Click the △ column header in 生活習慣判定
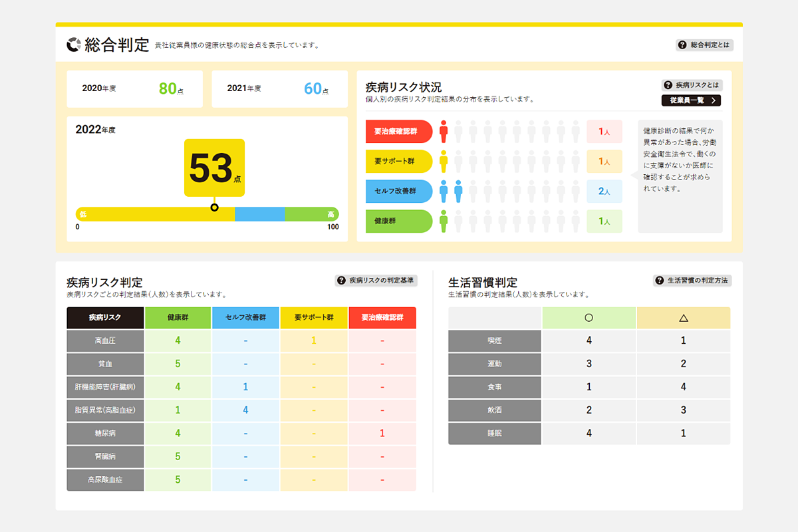Screen dimensions: 798x532 point(684,318)
